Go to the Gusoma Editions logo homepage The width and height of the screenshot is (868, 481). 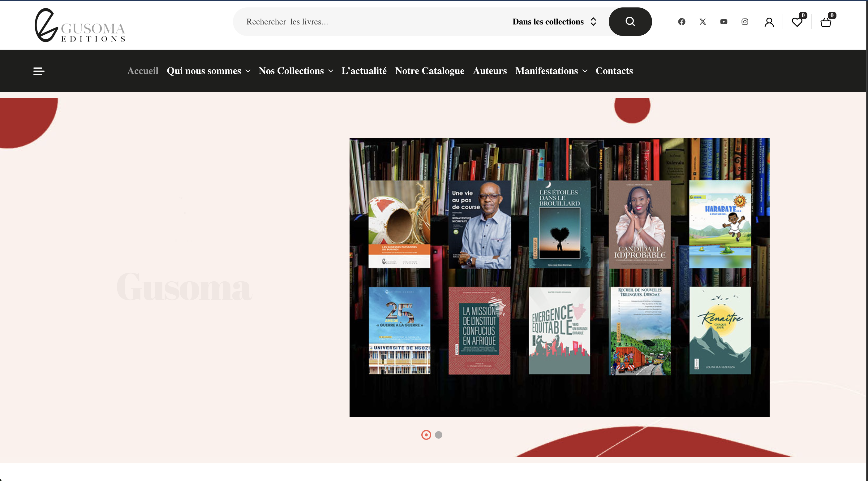click(80, 25)
